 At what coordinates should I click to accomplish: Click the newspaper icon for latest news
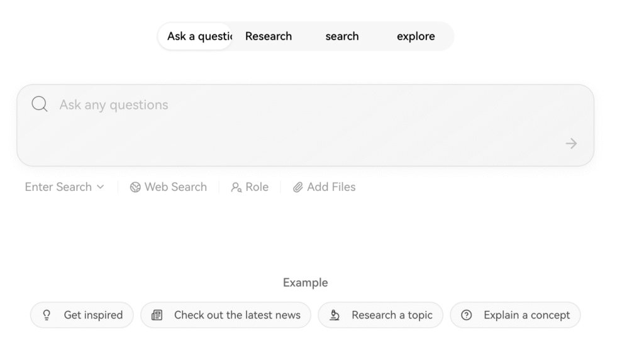click(x=157, y=315)
